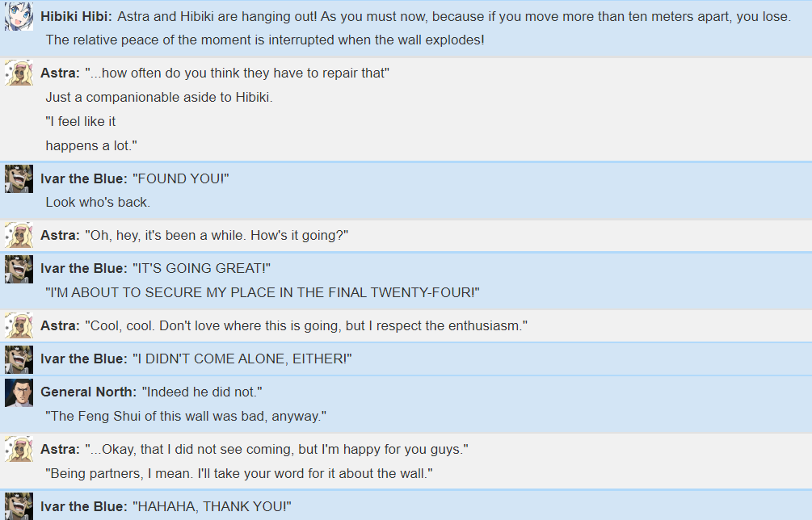Image resolution: width=812 pixels, height=520 pixels.
Task: Click the "Feng Shui of this wall" line
Action: pos(186,416)
